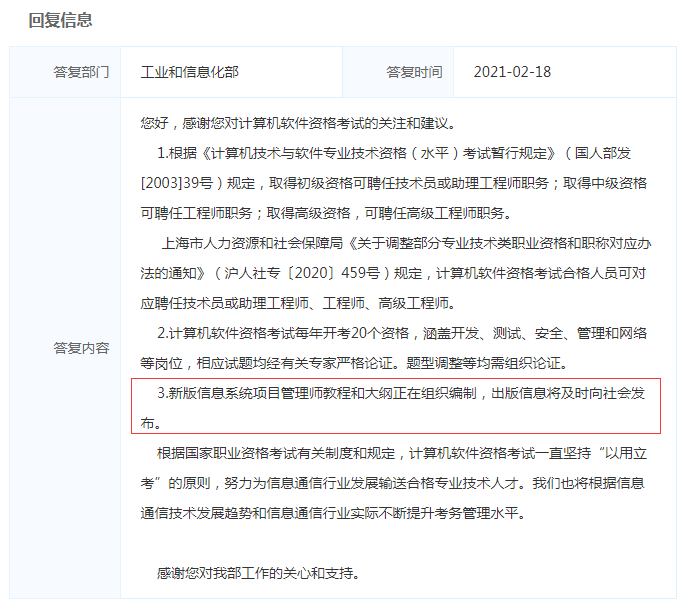Click the closing line 感谢您对我部工作的关心和支持
Screen dimensions: 691x614
[x=258, y=573]
